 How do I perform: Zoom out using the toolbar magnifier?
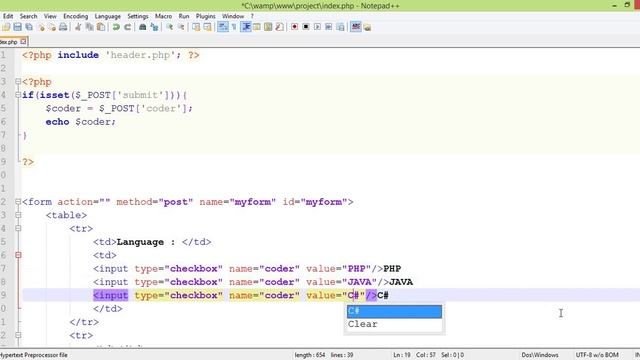point(181,27)
